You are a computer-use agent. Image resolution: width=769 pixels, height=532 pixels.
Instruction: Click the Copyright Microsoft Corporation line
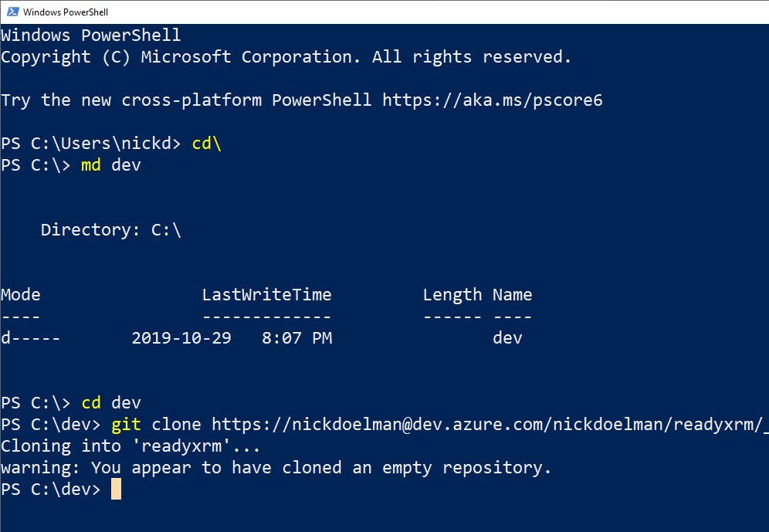click(286, 57)
